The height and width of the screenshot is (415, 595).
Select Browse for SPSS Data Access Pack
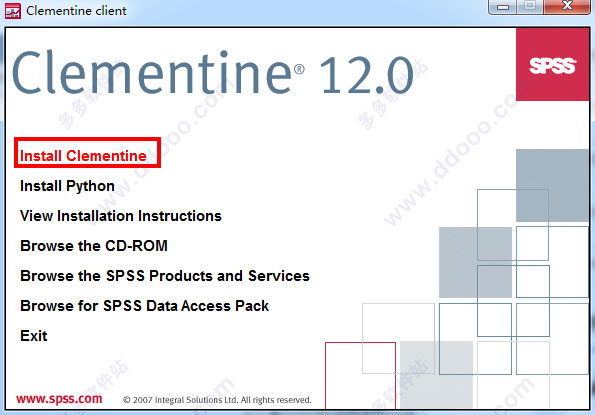coord(145,306)
